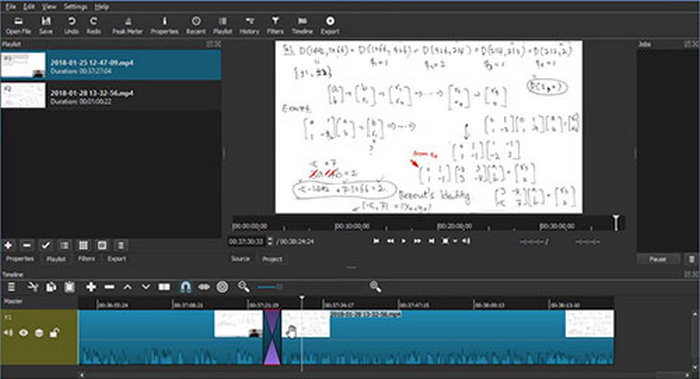Switch playlist to details list view
700x379 pixels.
click(64, 245)
